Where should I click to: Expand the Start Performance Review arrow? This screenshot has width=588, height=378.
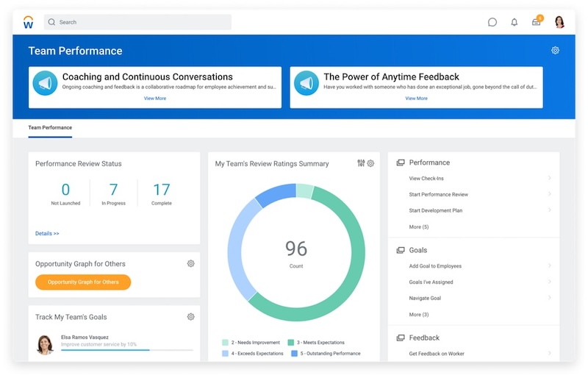tap(549, 194)
